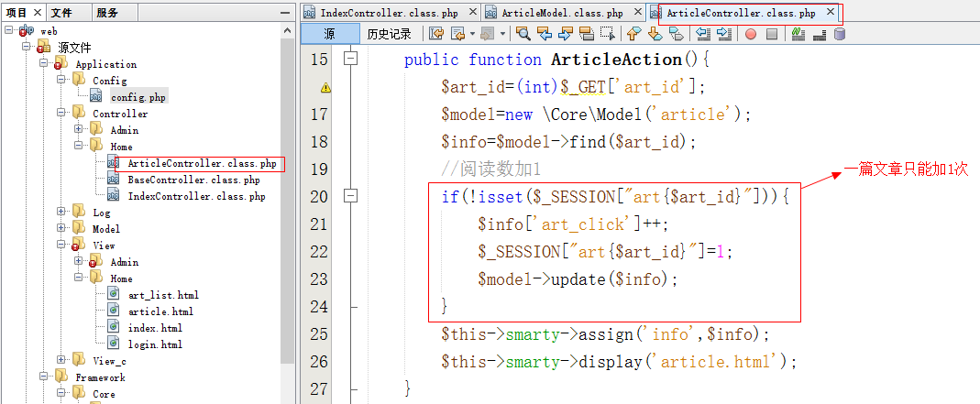Click Start Macro Recording red circle

(x=750, y=34)
